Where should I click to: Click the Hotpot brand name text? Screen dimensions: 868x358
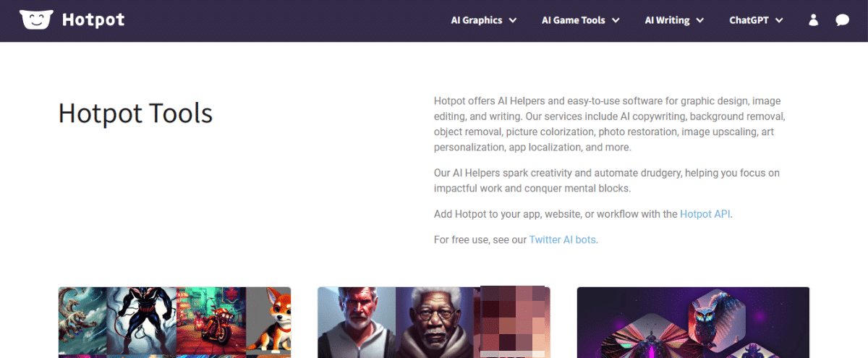pyautogui.click(x=93, y=20)
